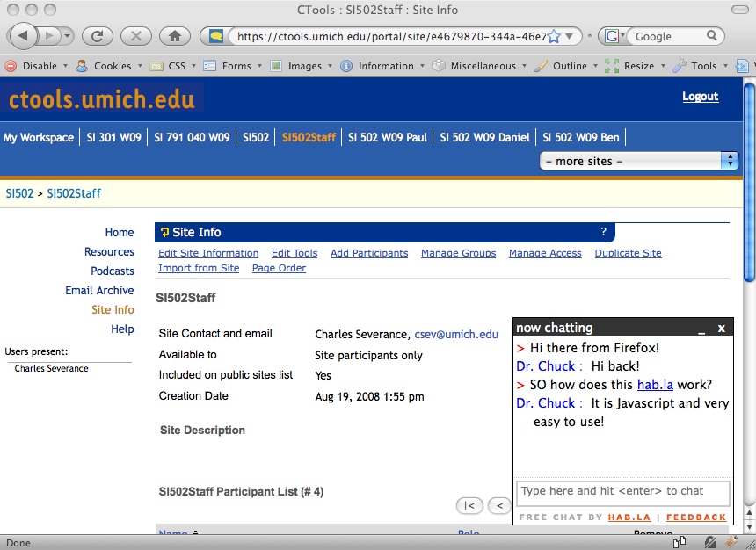Switch to SI 301 W09 site tab
The image size is (756, 550).
(x=113, y=137)
